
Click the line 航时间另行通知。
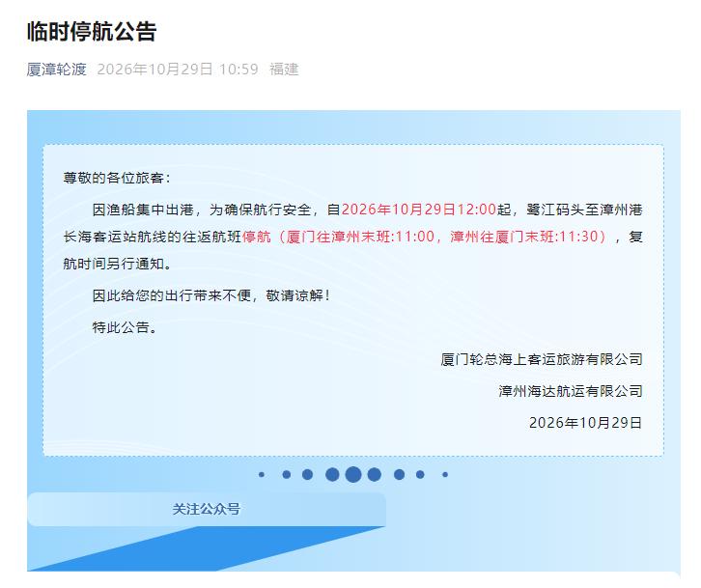coord(118,264)
